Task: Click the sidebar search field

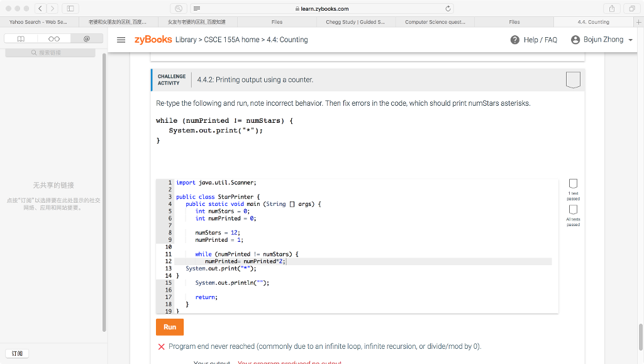Action: [x=50, y=53]
